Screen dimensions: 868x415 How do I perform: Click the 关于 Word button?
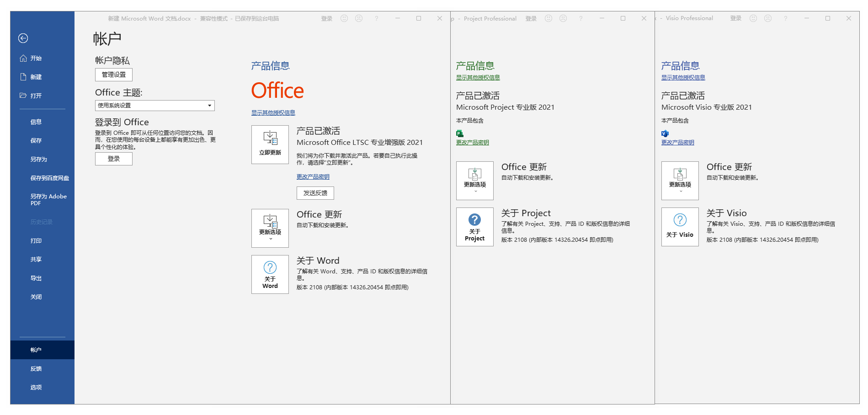pos(270,275)
